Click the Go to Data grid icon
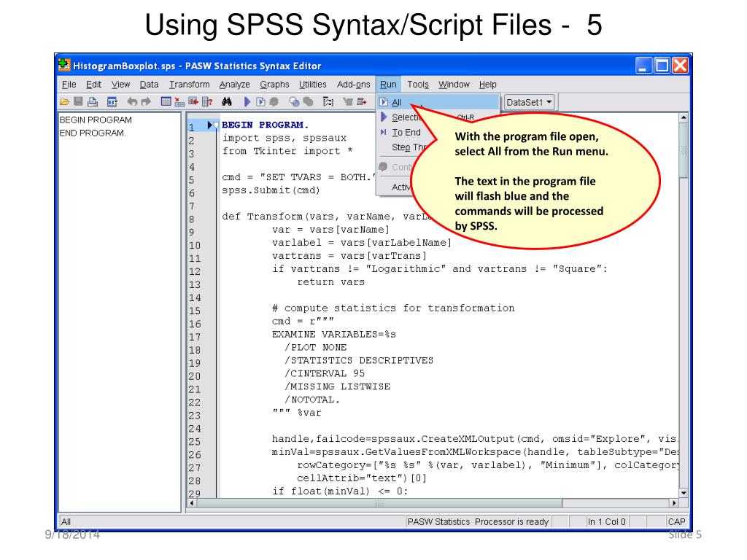Image resolution: width=747 pixels, height=560 pixels. pyautogui.click(x=166, y=103)
